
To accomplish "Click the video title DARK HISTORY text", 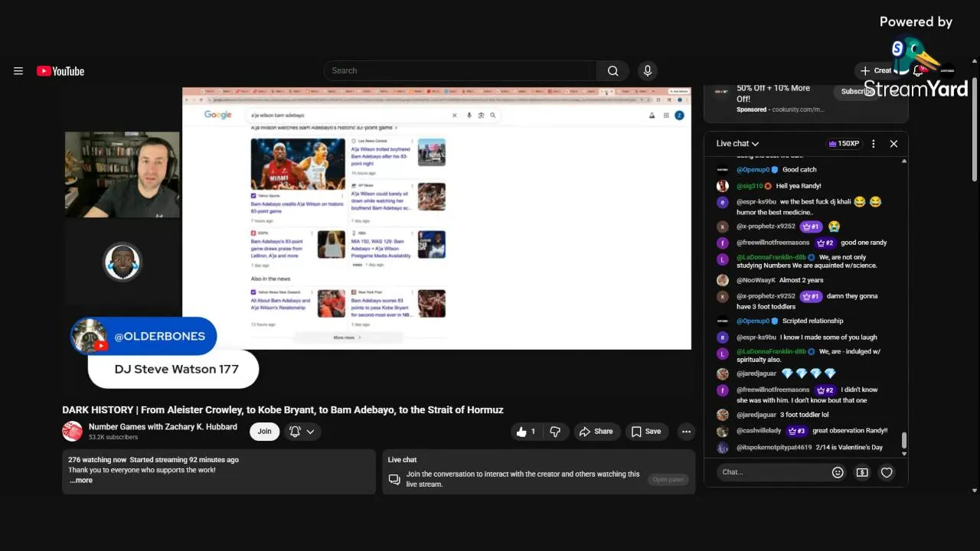I will [x=283, y=410].
